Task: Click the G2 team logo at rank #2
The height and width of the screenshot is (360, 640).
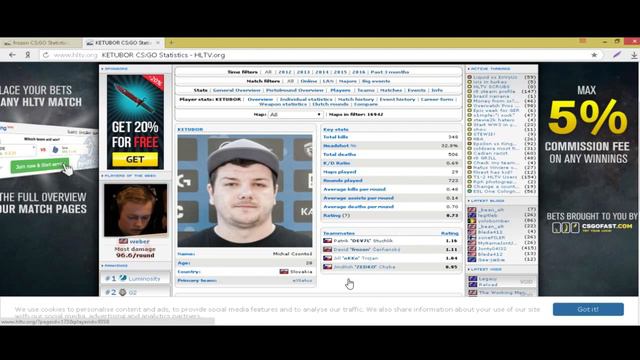Action: click(x=122, y=292)
